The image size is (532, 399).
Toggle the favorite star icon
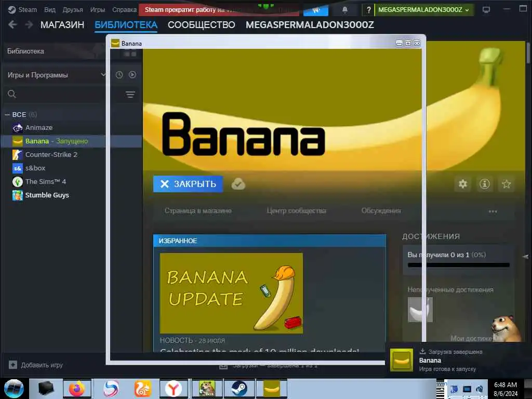click(x=506, y=184)
